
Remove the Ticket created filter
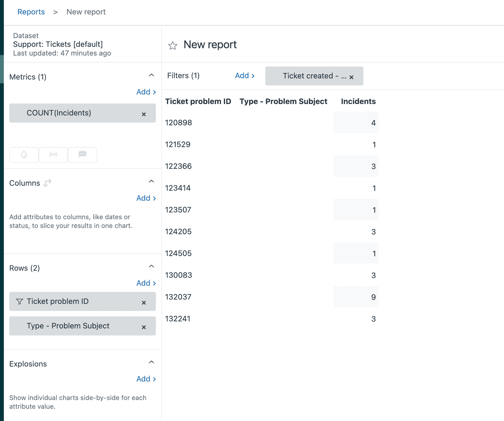[x=352, y=77]
